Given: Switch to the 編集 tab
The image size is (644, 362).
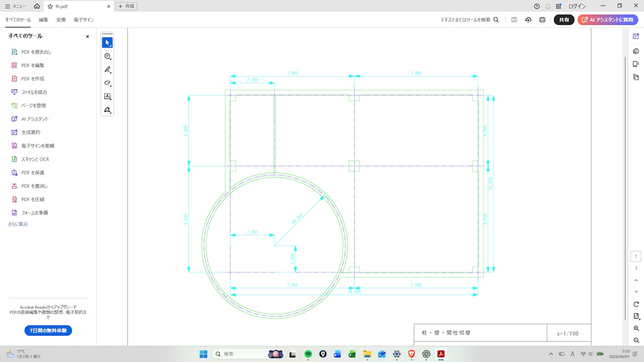Looking at the screenshot, I should (x=44, y=20).
